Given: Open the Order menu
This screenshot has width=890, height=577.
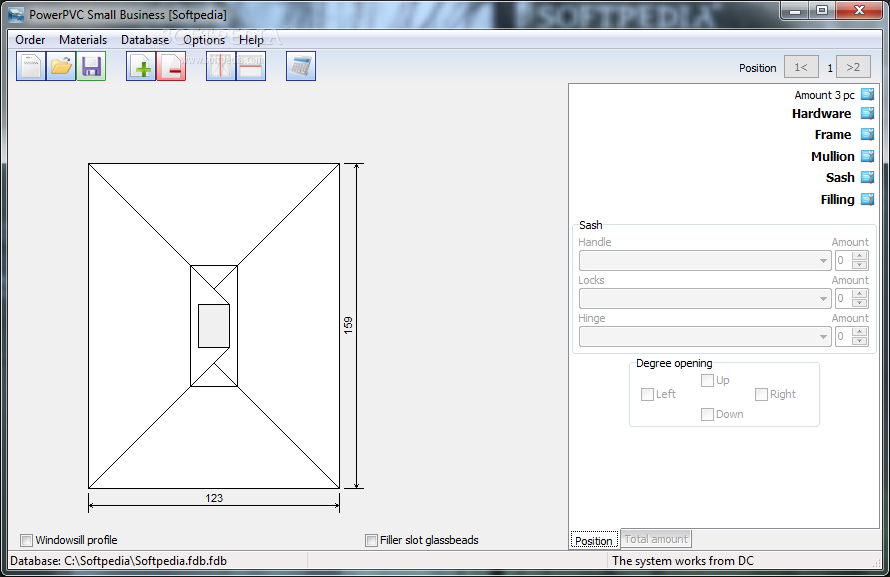Looking at the screenshot, I should [30, 40].
